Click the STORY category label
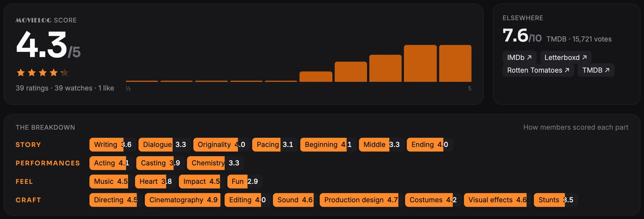The height and width of the screenshot is (219, 644). point(28,145)
